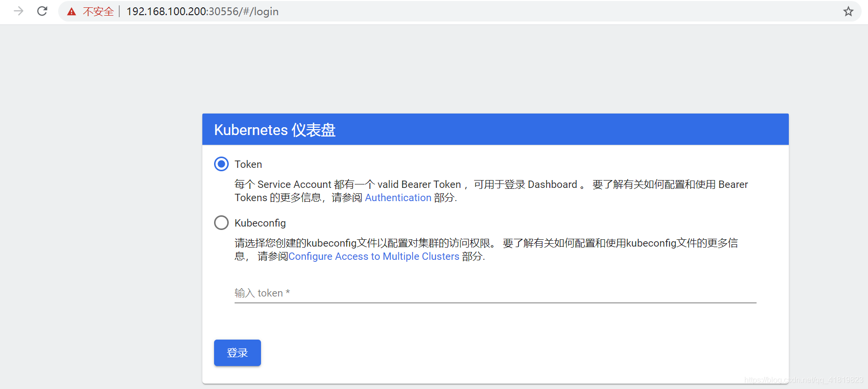Reload the page with refresh icon

[43, 11]
